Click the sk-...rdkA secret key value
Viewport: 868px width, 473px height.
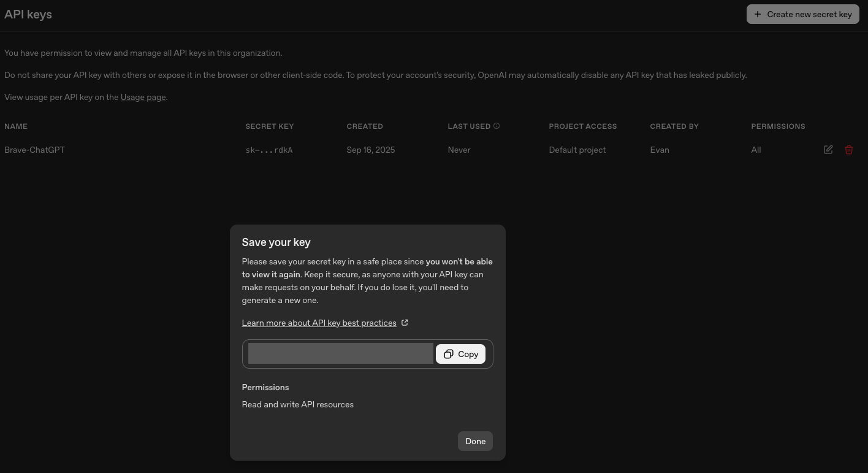click(269, 150)
